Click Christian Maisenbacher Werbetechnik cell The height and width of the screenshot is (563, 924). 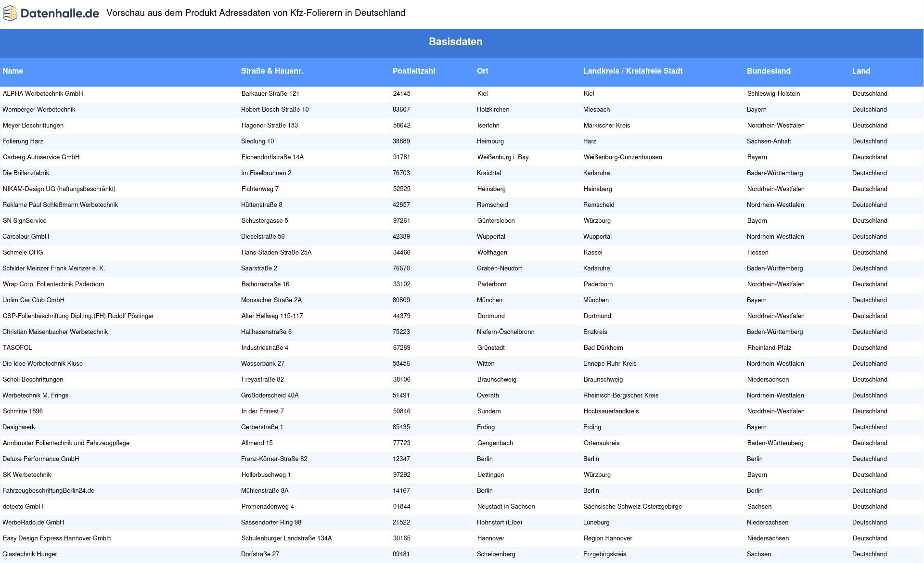55,332
